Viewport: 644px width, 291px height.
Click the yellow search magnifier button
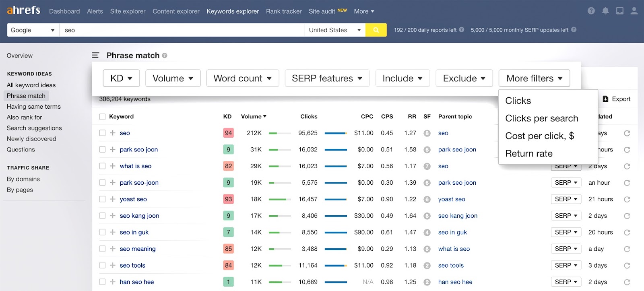tap(376, 30)
